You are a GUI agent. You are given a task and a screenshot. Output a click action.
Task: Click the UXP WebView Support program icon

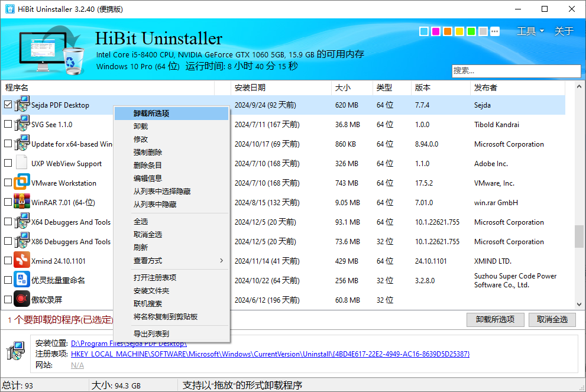pos(22,163)
